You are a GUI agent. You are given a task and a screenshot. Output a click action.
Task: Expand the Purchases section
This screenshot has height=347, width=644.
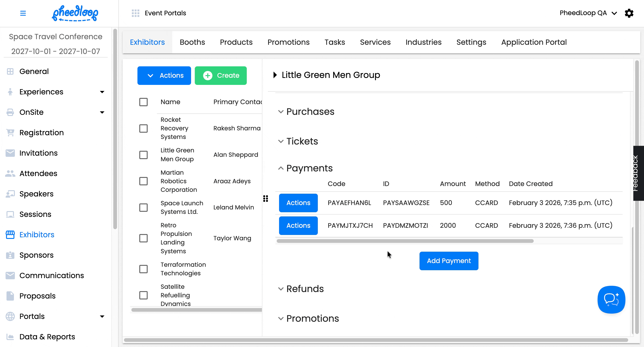click(310, 112)
